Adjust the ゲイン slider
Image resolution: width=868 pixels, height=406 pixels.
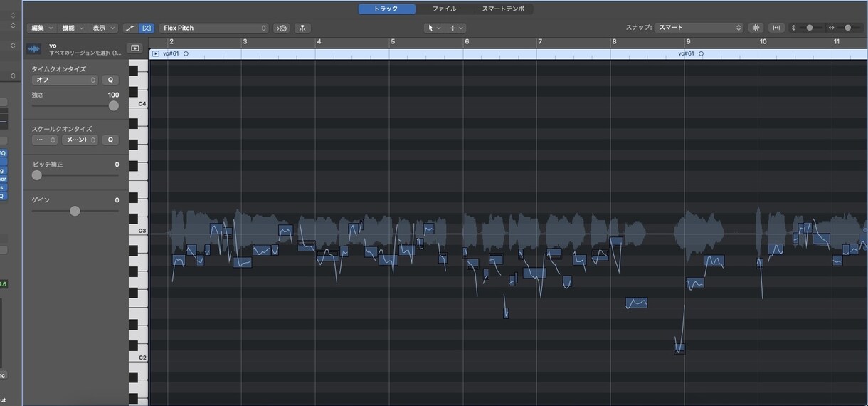tap(75, 211)
